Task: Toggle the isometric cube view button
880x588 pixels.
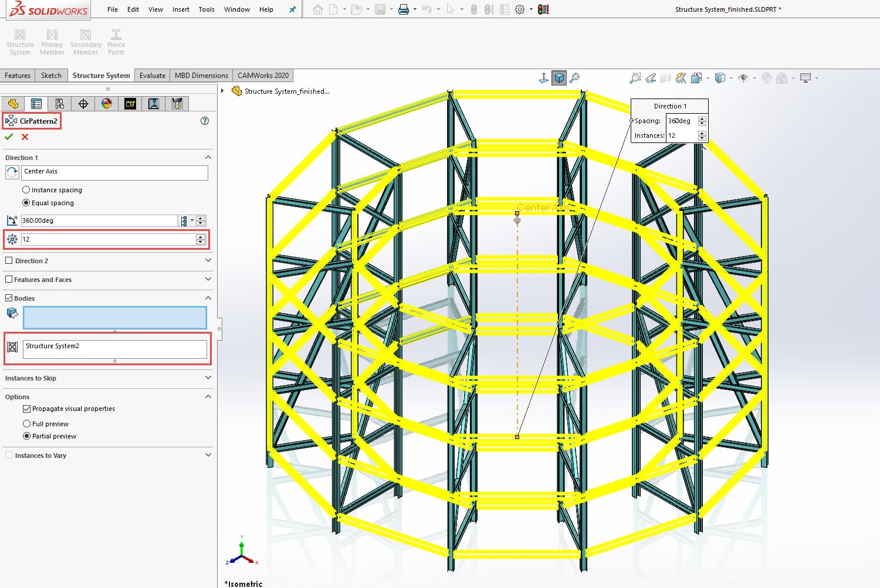Action: (x=560, y=78)
